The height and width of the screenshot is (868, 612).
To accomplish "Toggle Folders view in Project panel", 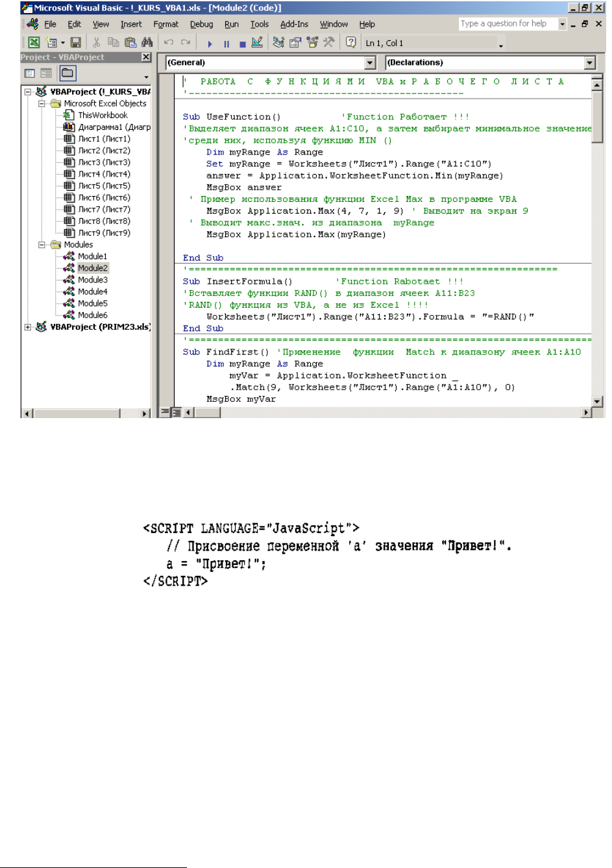I will click(67, 73).
